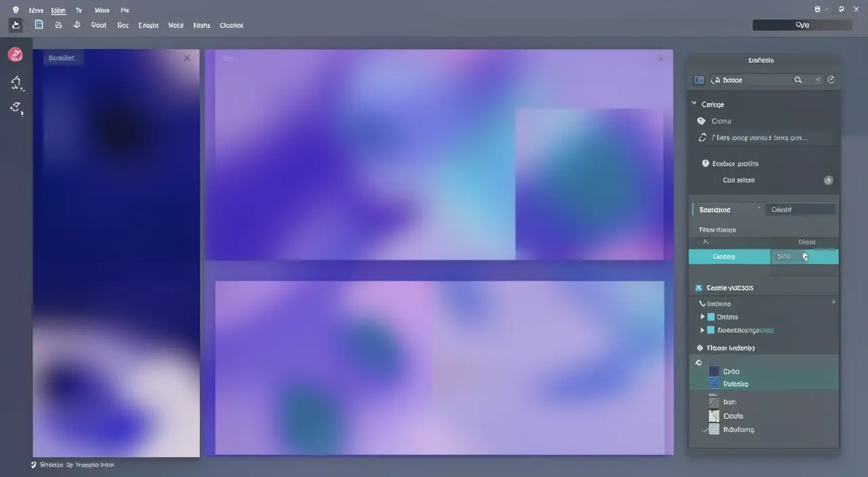Screen dimensions: 868x477
Task: Expand the long-named tree item below Crtans
Action: tap(703, 330)
